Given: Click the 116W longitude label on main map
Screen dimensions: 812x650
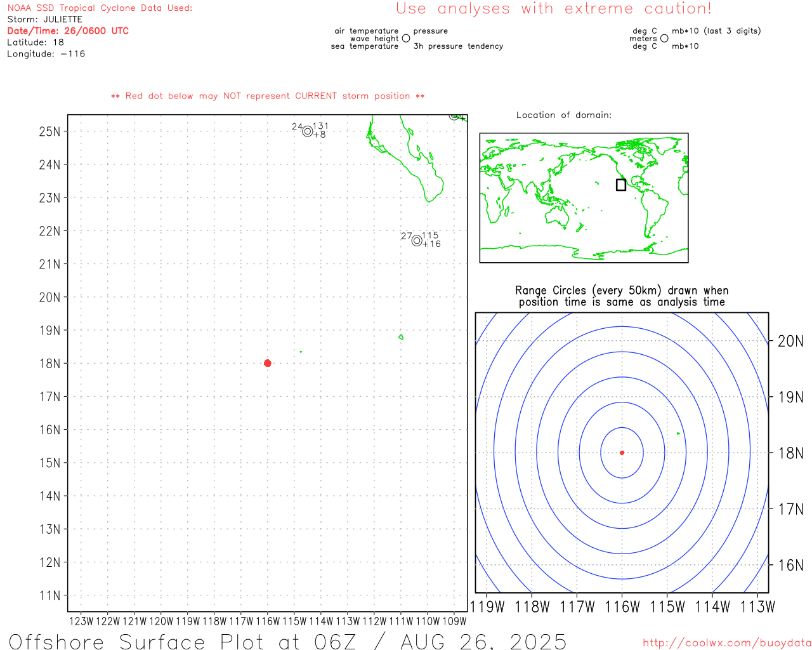Looking at the screenshot, I should 267,621.
